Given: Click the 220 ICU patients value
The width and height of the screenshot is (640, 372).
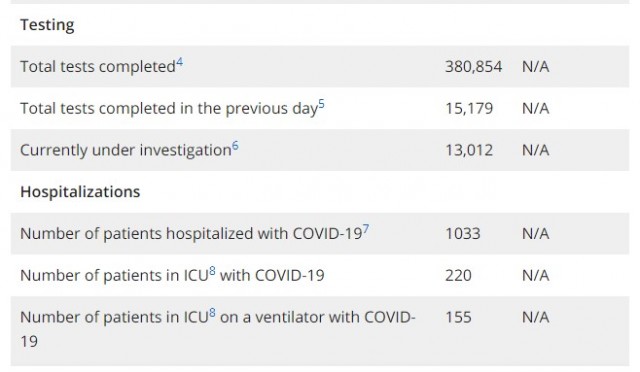Looking at the screenshot, I should 458,276.
